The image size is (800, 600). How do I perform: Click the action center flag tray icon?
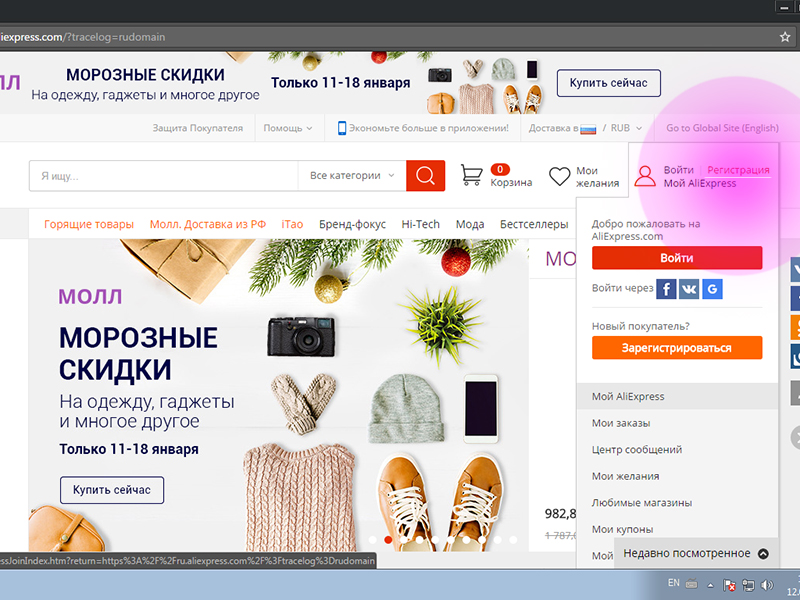point(729,585)
